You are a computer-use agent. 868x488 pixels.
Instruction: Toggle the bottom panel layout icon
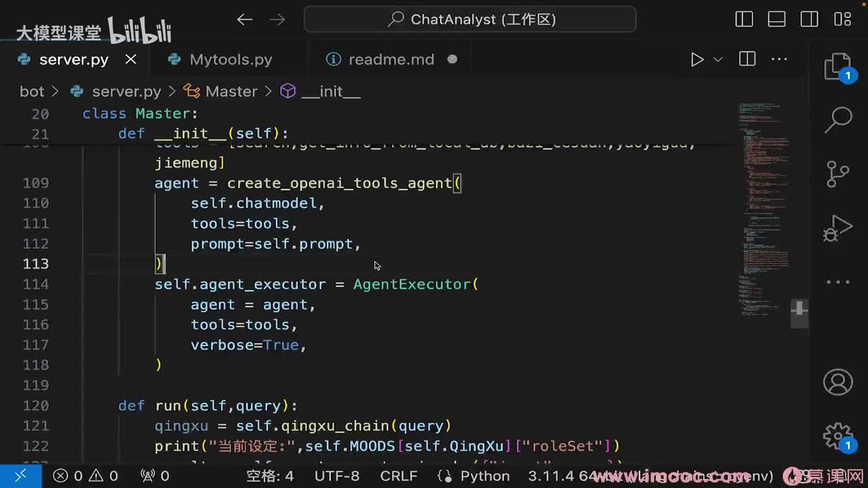pos(776,19)
